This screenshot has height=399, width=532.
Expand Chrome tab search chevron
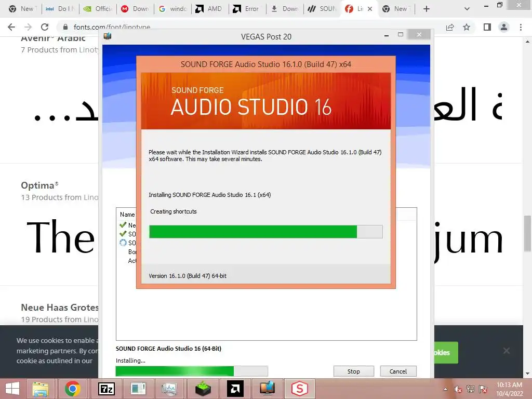467,9
